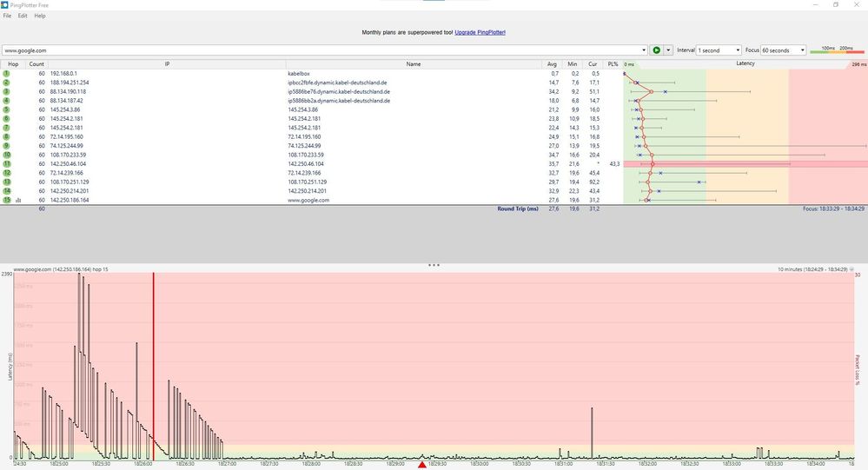Click the timeline title www.google.com hop 15
Viewport: 868px width, 470px height.
pyautogui.click(x=60, y=269)
